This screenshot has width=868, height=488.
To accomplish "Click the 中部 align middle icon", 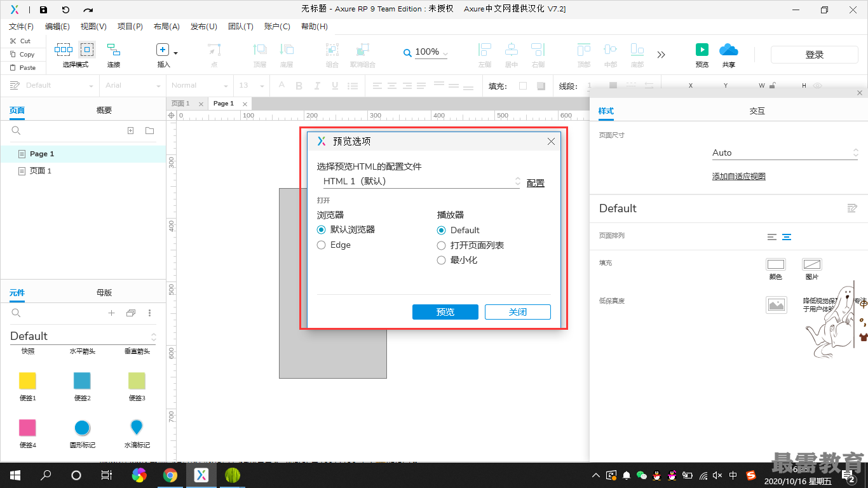I will 611,50.
